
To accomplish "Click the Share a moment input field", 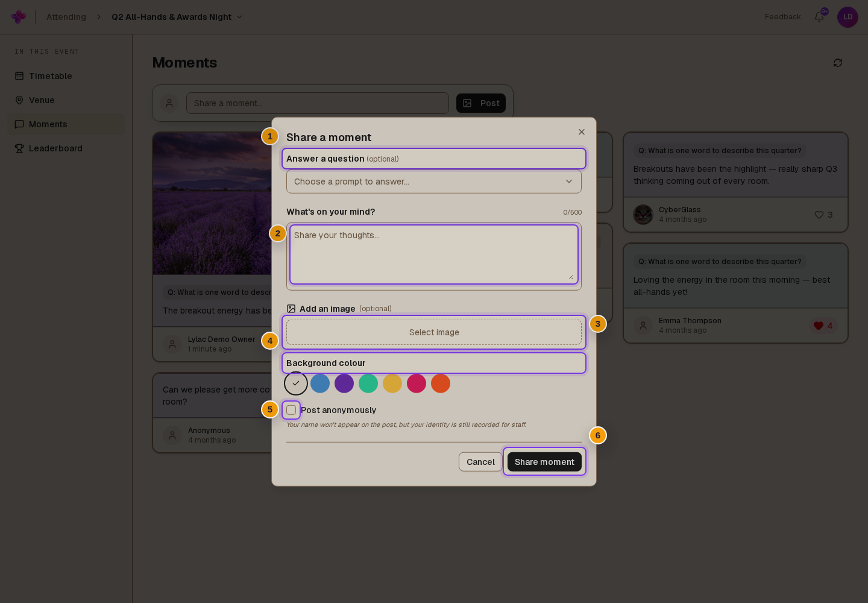I will point(318,103).
